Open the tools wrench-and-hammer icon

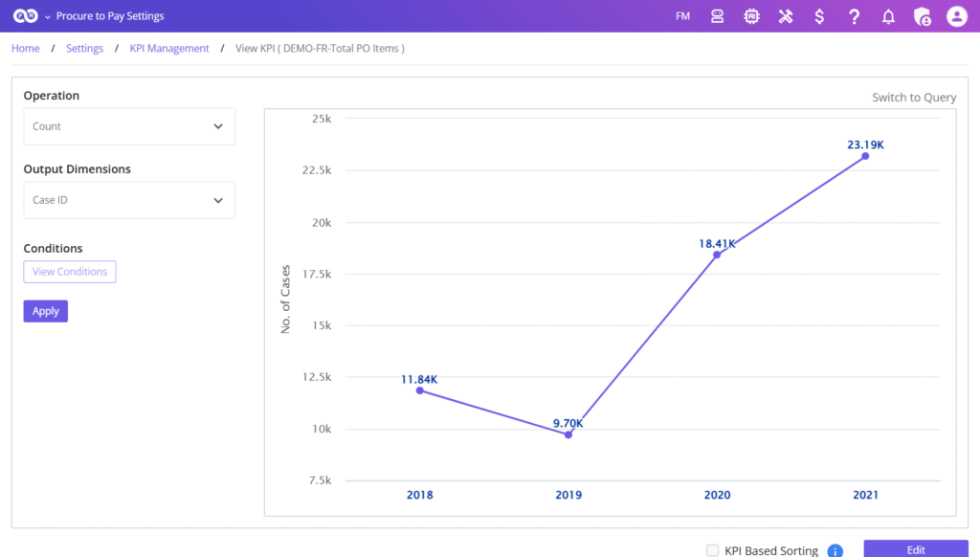(x=786, y=16)
